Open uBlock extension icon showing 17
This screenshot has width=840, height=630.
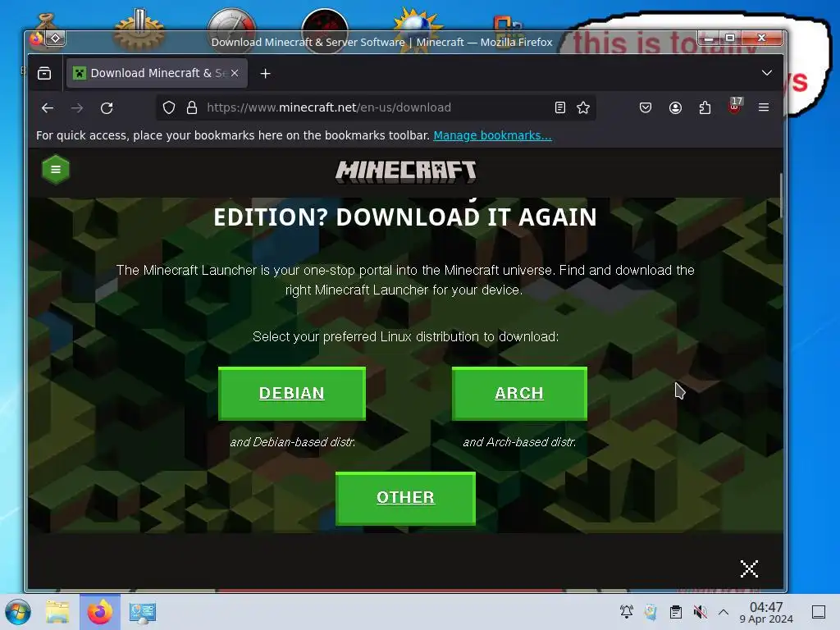point(735,106)
